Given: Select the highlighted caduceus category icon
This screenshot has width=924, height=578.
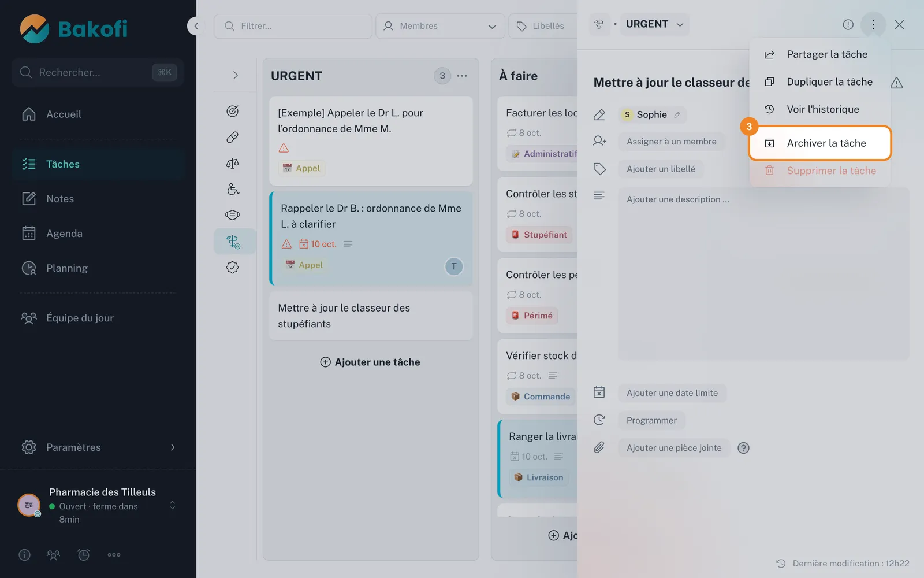Looking at the screenshot, I should pos(233,242).
